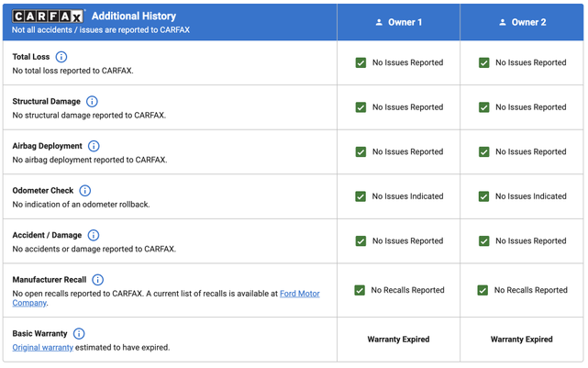Screen dimensions: 588x368
Task: Click the person icon next to Owner 2
Action: [503, 22]
